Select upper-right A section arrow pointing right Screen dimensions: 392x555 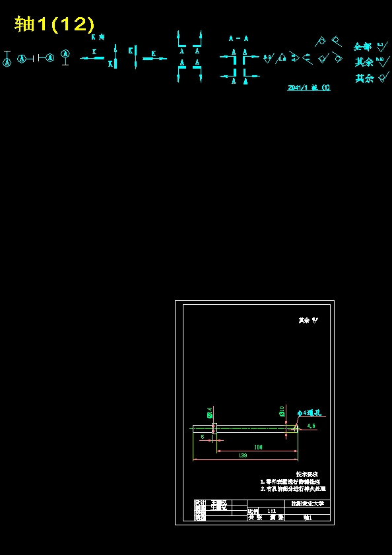(251, 57)
